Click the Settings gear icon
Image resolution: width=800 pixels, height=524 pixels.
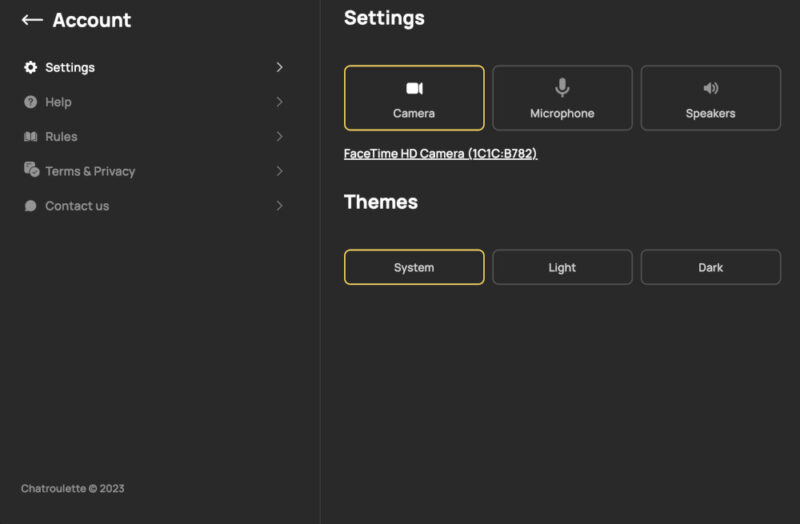coord(31,67)
